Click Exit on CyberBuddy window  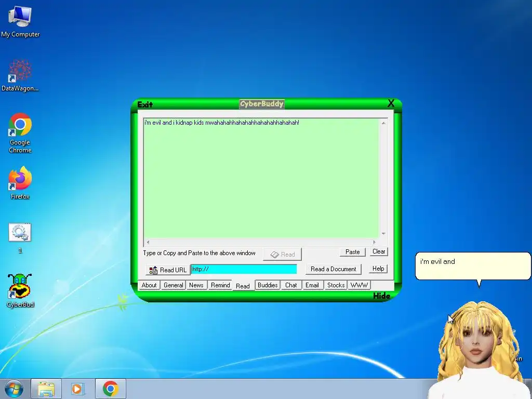145,104
